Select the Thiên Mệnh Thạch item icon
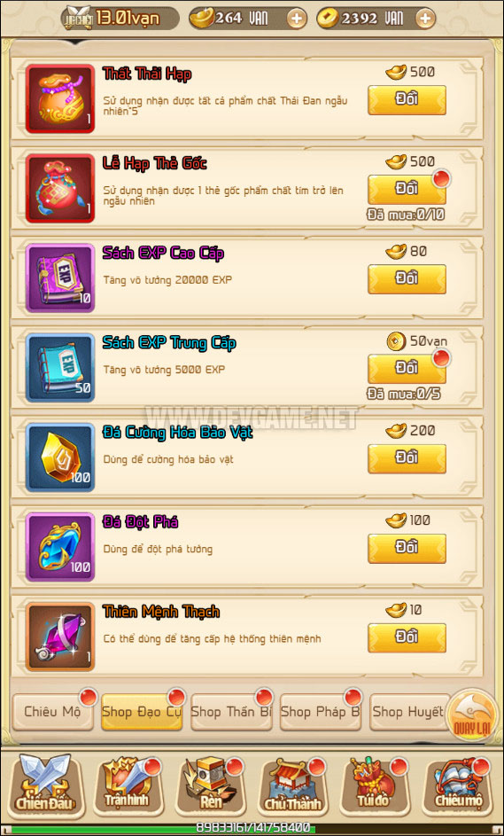The width and height of the screenshot is (504, 836). coord(59,637)
